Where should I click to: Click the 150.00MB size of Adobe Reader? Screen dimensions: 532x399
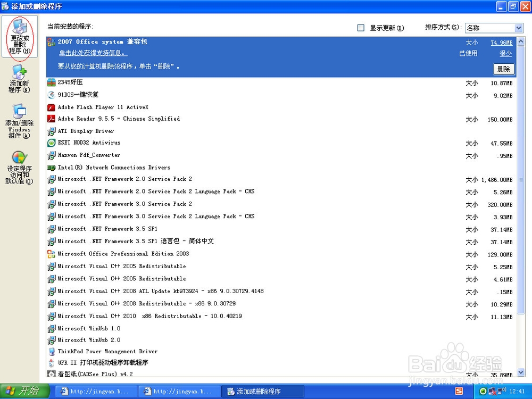pos(500,119)
